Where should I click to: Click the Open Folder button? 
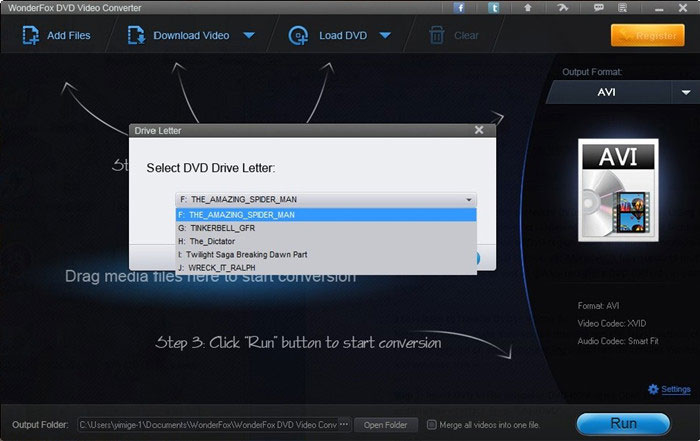[386, 425]
